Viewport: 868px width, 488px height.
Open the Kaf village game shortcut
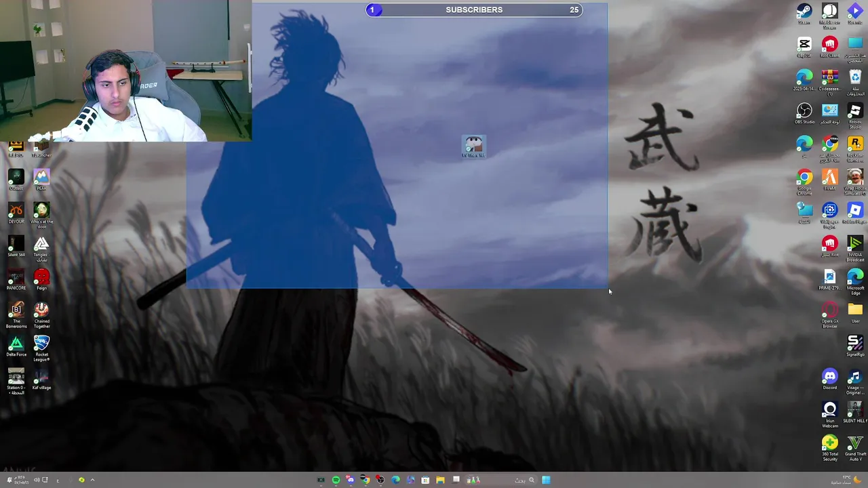click(41, 380)
